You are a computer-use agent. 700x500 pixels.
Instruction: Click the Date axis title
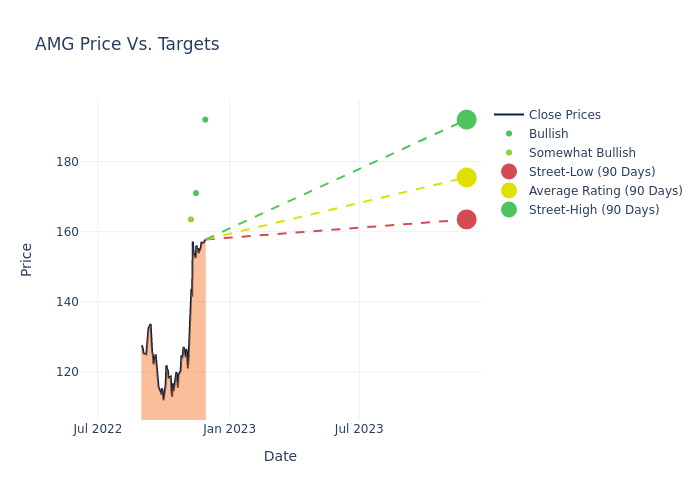point(280,456)
